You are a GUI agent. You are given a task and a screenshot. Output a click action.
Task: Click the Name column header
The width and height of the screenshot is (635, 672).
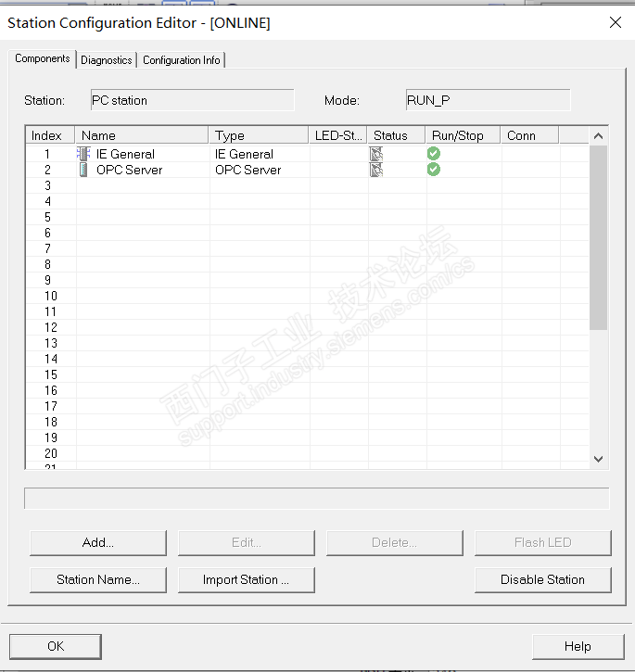(x=142, y=135)
